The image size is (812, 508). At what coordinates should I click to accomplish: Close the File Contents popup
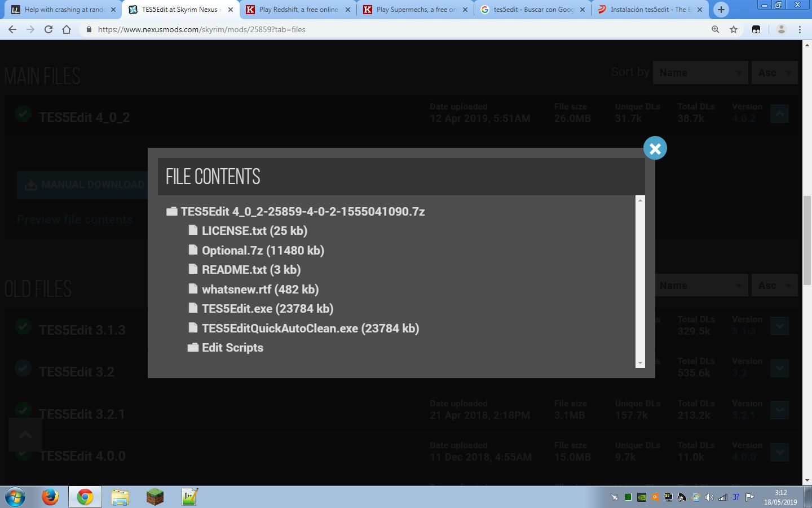[655, 148]
